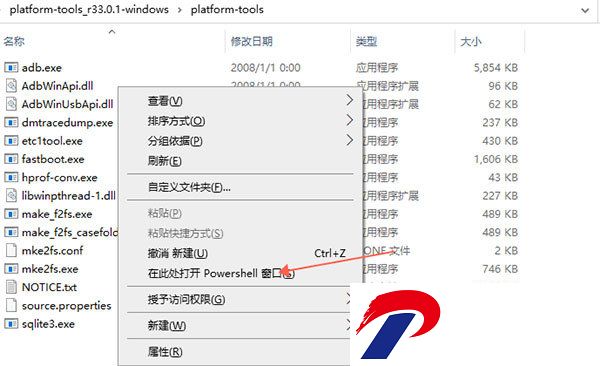Click the dmtracedump.exe file icon
This screenshot has height=366, width=600.
(11, 123)
